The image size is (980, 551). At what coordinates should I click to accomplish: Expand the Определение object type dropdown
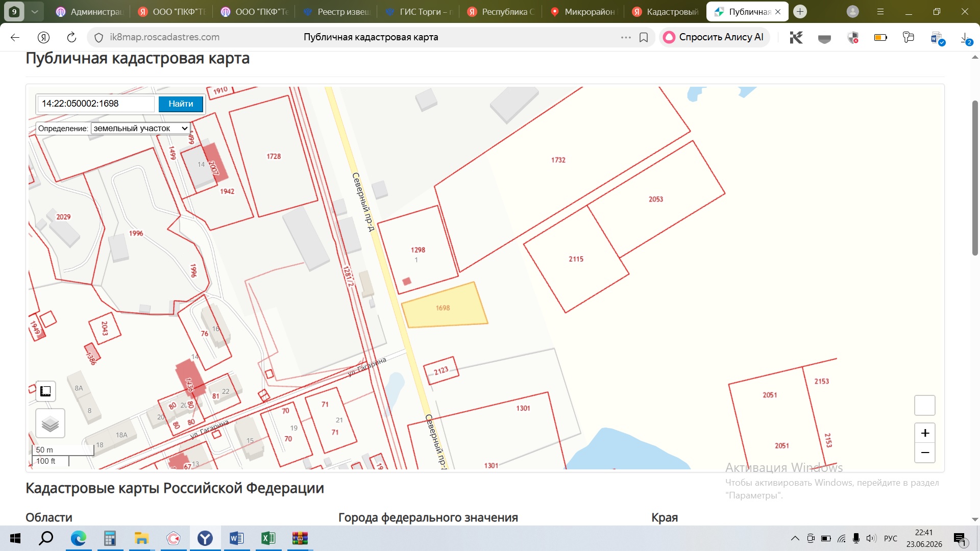140,129
